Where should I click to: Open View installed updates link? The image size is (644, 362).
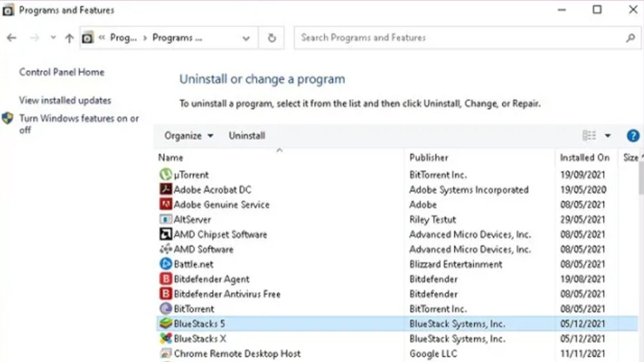65,100
